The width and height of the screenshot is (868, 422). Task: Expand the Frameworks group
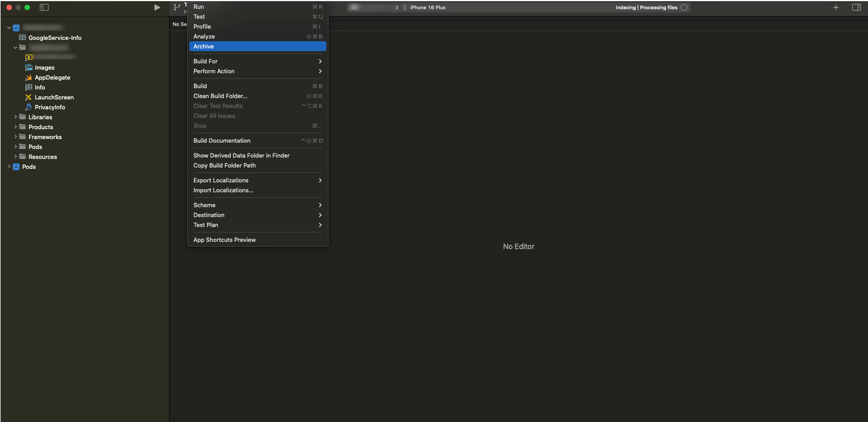[16, 137]
